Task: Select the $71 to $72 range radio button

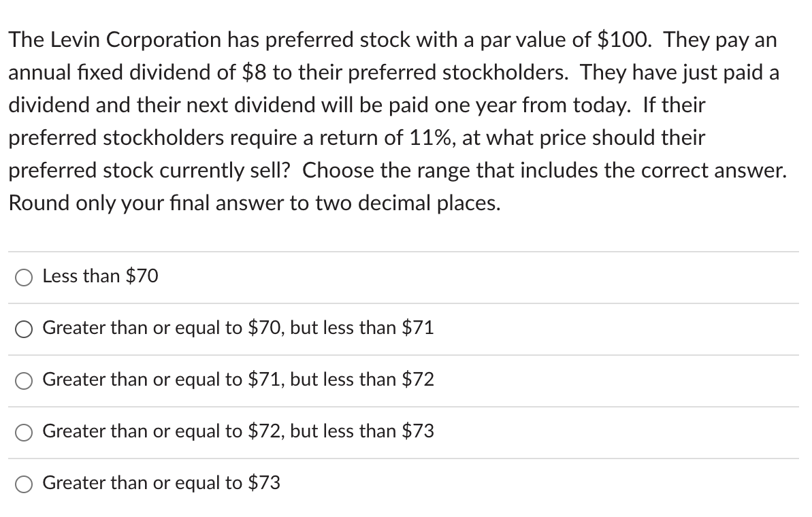Action: (x=24, y=380)
